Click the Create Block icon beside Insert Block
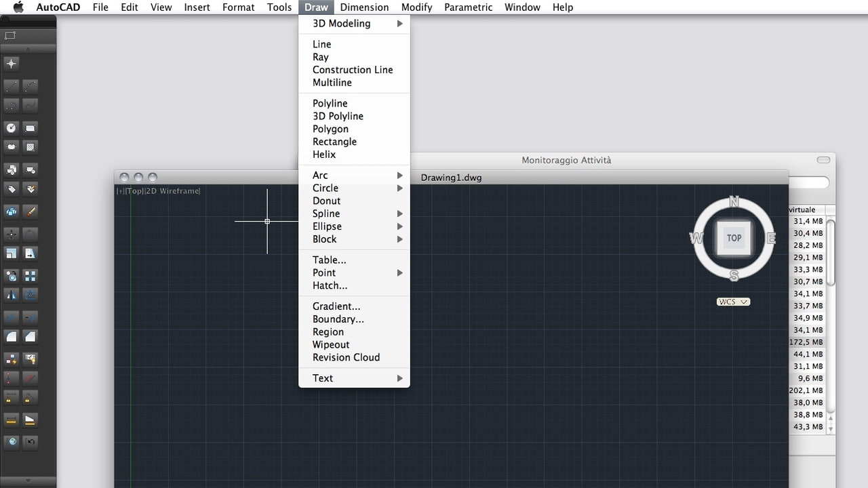 31,169
